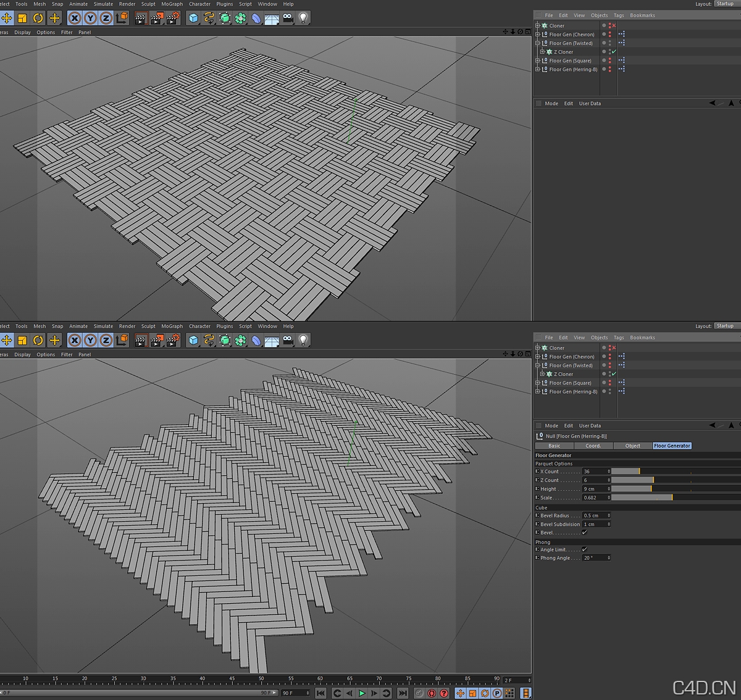Screen dimensions: 741x700
Task: Select the Rotate tool
Action: 38,18
